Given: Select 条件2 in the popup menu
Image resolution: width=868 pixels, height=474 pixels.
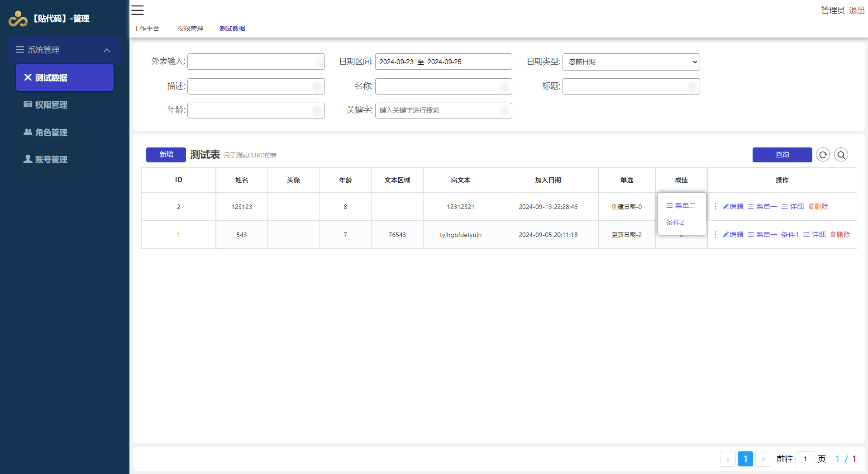Looking at the screenshot, I should pos(675,223).
